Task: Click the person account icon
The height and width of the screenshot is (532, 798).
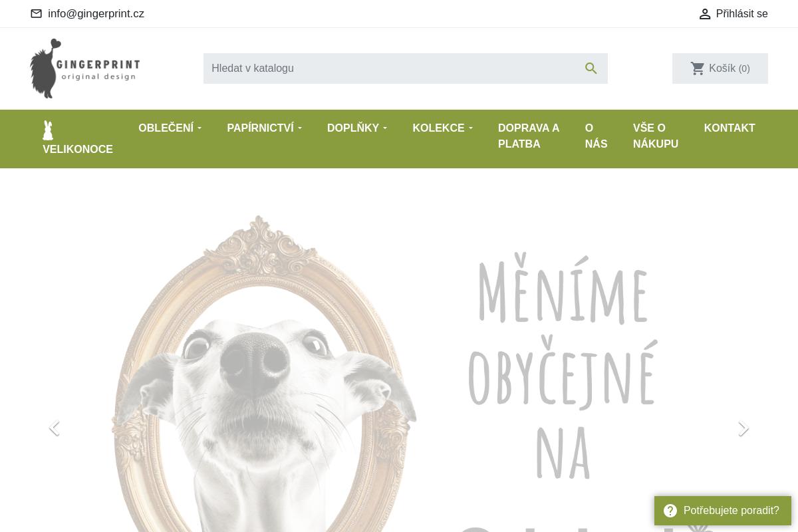Action: (705, 14)
